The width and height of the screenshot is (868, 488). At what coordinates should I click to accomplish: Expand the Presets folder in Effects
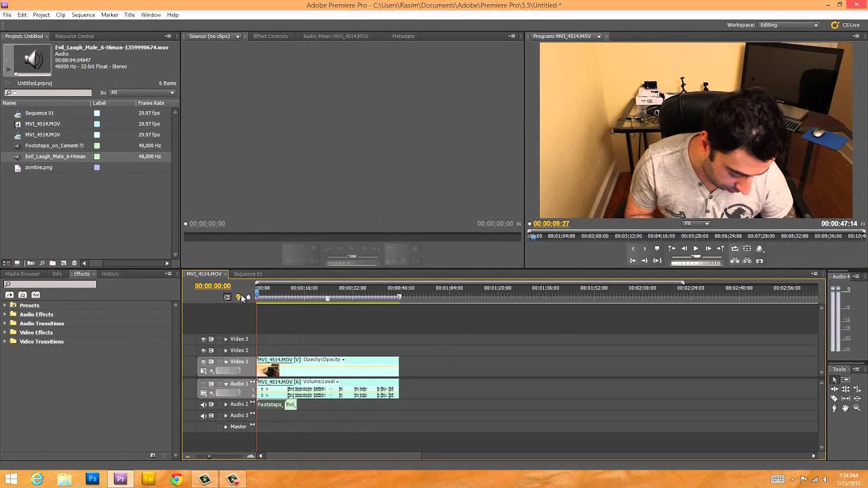point(4,306)
